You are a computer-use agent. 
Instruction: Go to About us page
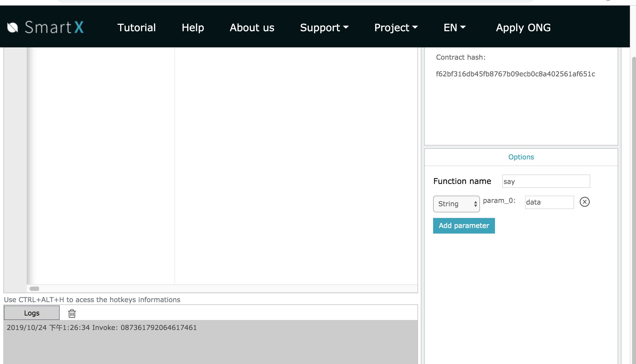tap(252, 28)
